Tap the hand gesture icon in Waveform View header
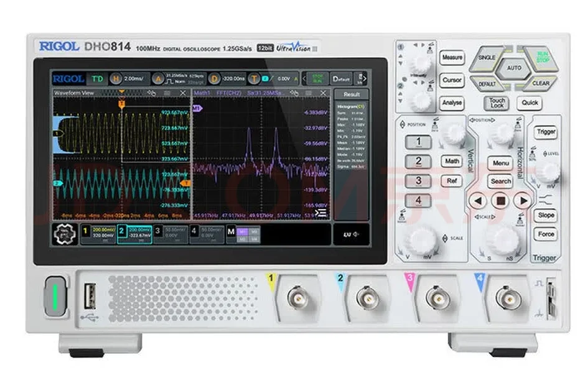Image resolution: width=588 pixels, height=383 pixels. (151, 93)
